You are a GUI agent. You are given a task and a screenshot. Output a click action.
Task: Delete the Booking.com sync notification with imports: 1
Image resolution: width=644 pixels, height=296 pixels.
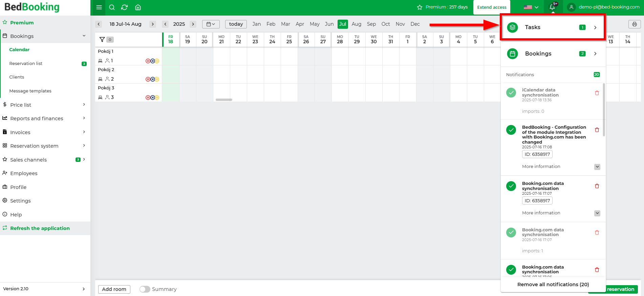597,232
